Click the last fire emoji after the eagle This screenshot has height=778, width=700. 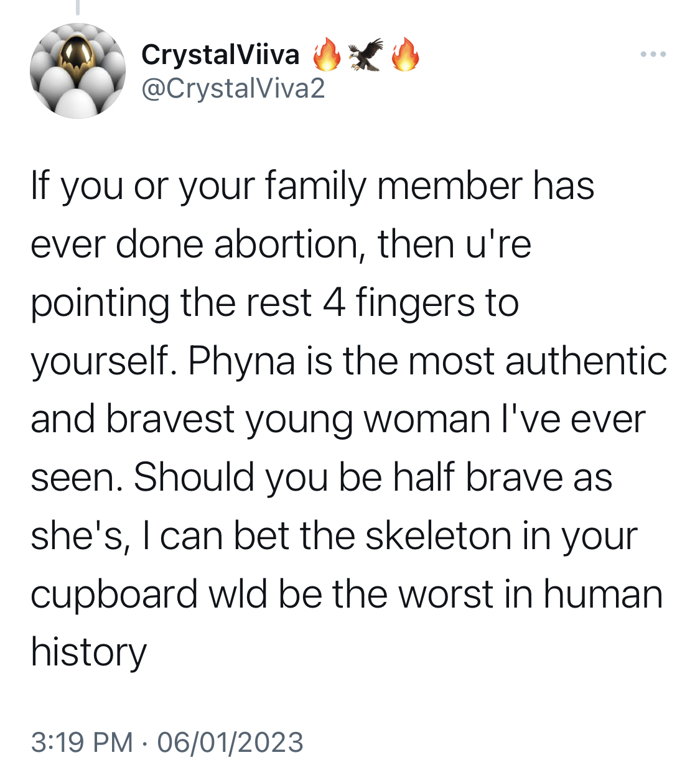pos(405,55)
